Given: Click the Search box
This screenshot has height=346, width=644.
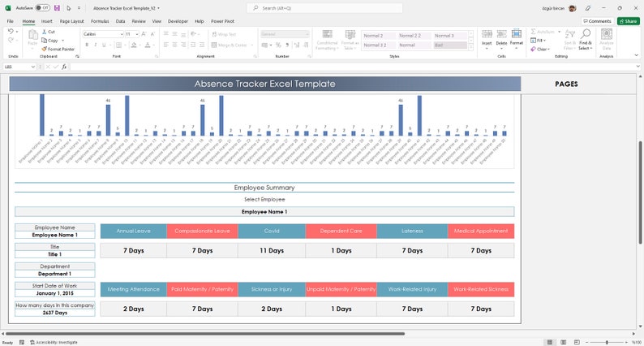Looking at the screenshot, I should (324, 8).
